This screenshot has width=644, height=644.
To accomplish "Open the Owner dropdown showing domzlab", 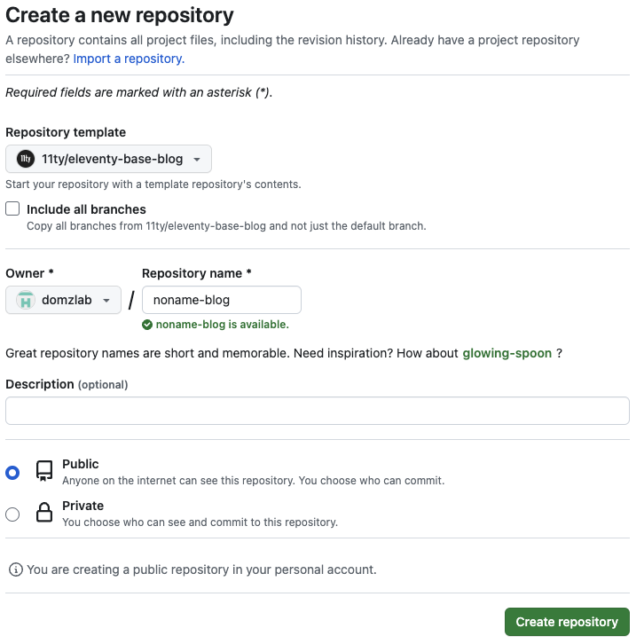I will tap(63, 300).
